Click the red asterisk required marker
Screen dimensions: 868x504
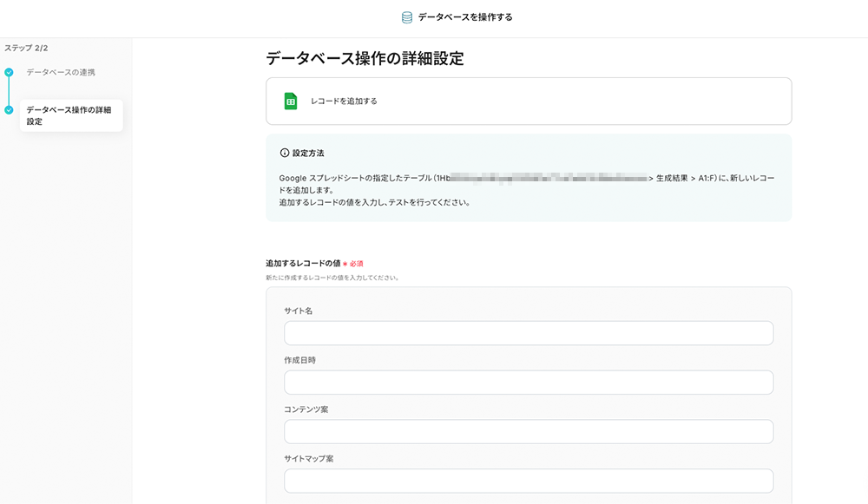click(345, 264)
